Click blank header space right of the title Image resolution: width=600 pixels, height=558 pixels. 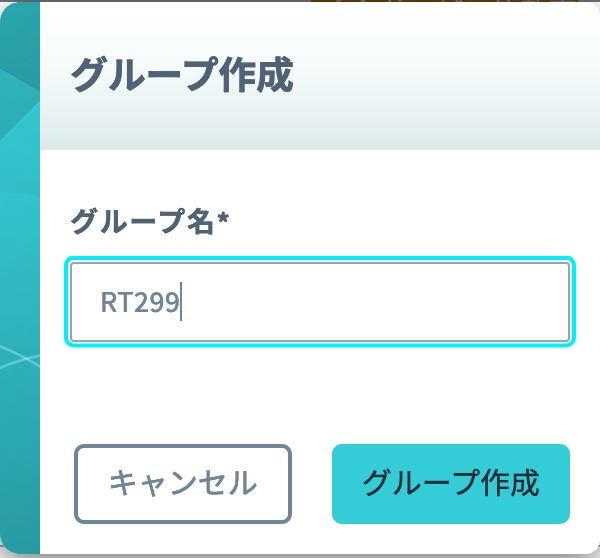pos(444,75)
